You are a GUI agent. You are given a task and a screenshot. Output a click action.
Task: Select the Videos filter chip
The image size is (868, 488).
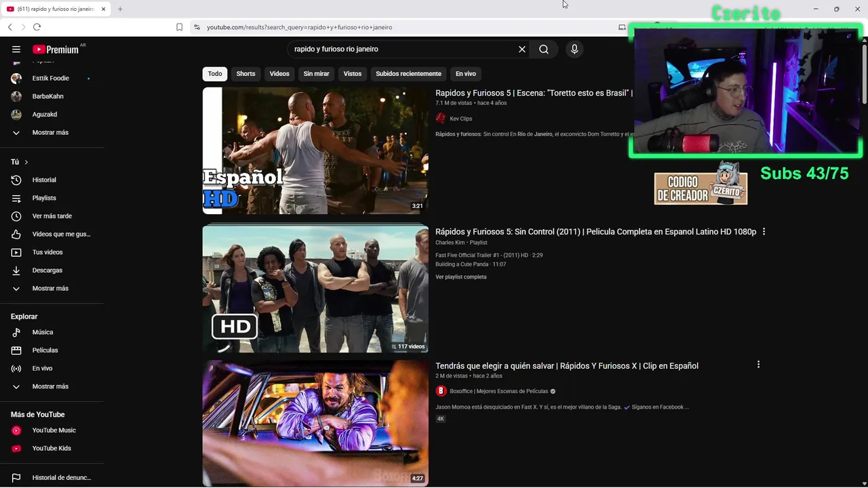pyautogui.click(x=279, y=74)
